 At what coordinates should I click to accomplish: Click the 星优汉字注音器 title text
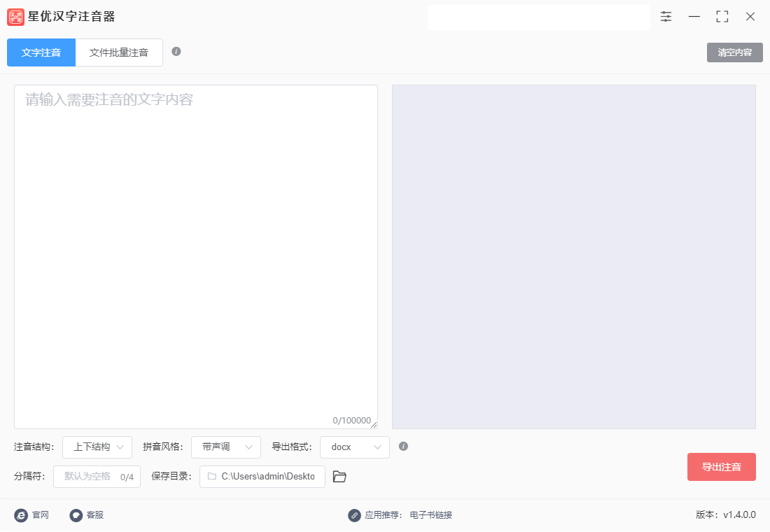point(71,17)
